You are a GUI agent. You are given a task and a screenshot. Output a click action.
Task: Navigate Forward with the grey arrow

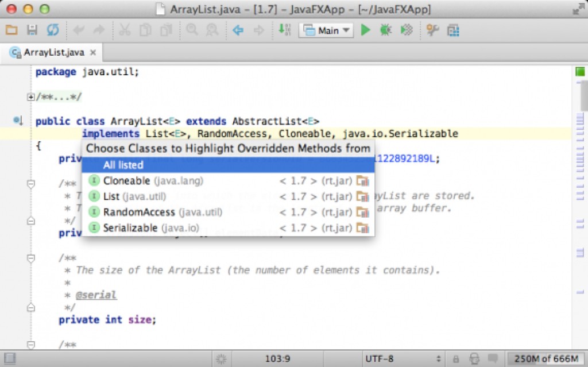tap(259, 30)
